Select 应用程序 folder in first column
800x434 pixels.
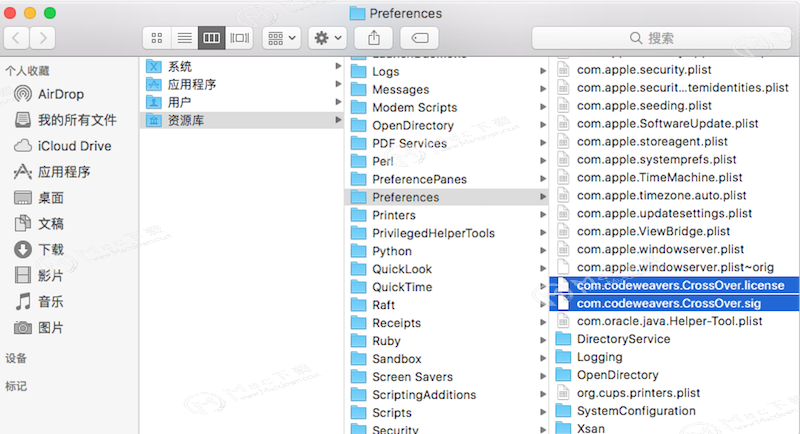(x=242, y=84)
